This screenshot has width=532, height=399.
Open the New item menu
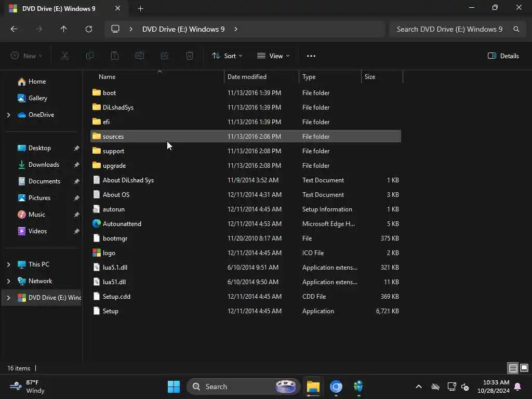pos(26,56)
